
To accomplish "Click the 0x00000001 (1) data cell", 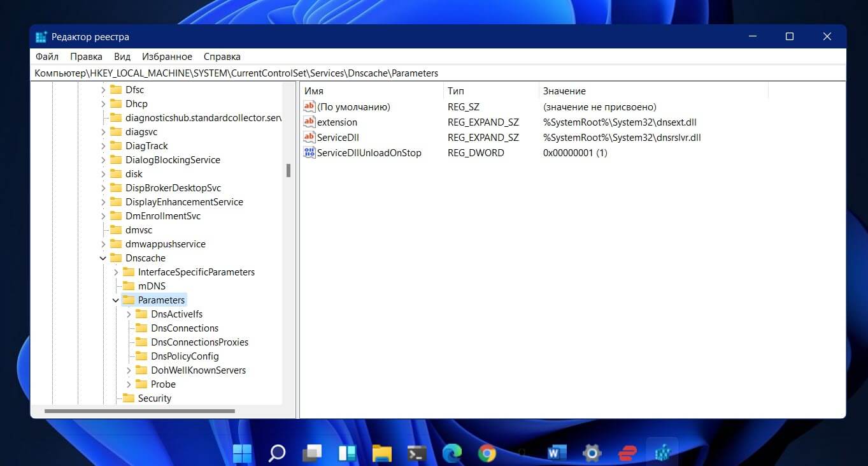I will pos(575,152).
